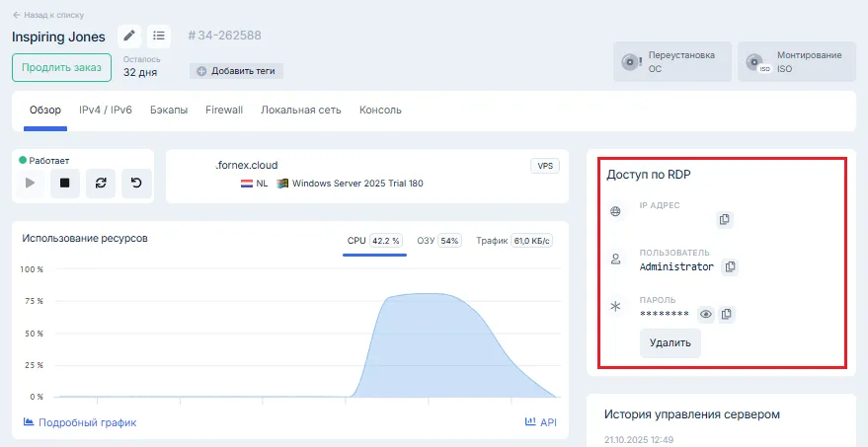The height and width of the screenshot is (447, 868).
Task: Click the Удалить button in RDP panel
Action: 671,342
